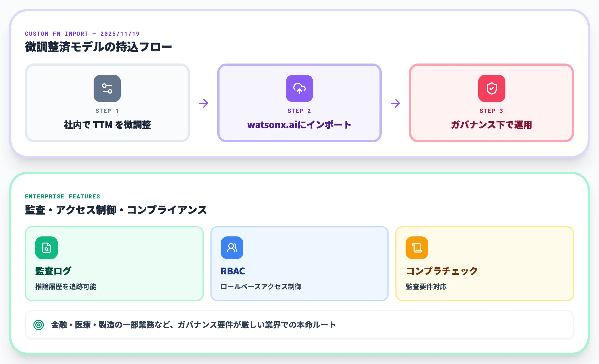Click the RBAC card heading
Viewport: 599px width, 364px height.
coord(233,271)
